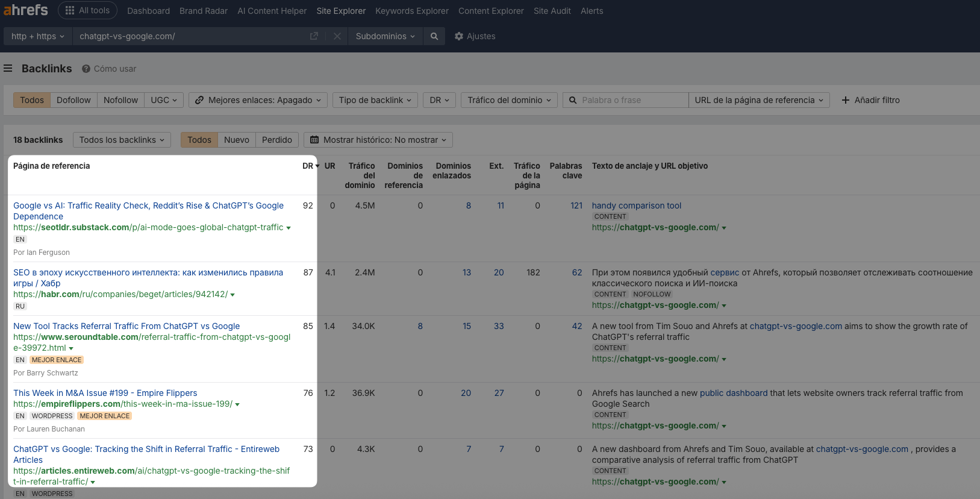980x499 pixels.
Task: Open ChatGPT vs Google Entireweb article link
Action: [146, 454]
